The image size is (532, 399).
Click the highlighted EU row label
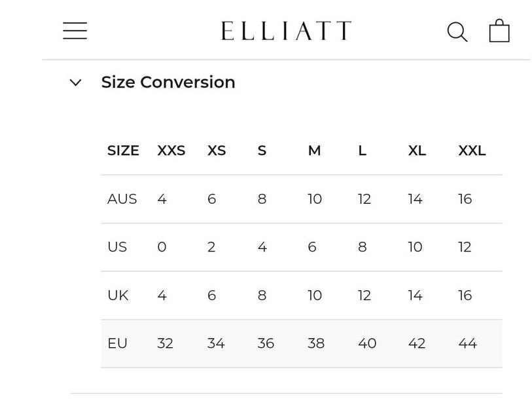pyautogui.click(x=117, y=343)
